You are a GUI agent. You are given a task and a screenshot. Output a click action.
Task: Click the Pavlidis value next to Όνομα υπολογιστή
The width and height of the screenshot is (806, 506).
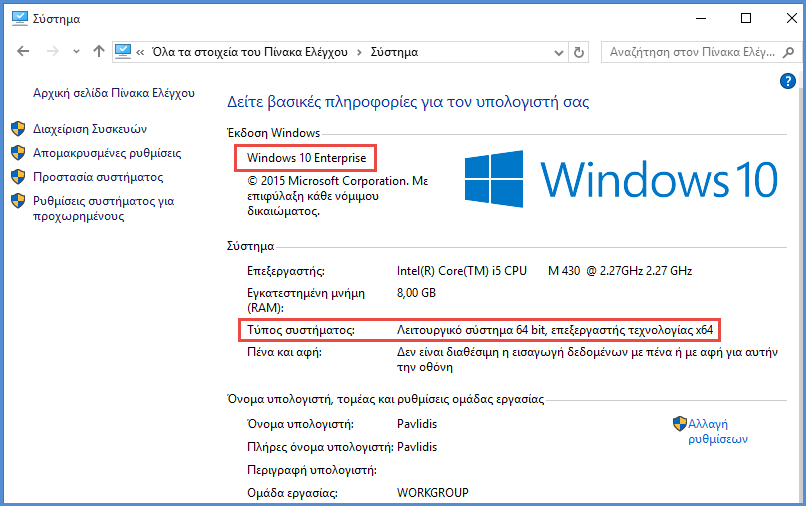click(417, 424)
